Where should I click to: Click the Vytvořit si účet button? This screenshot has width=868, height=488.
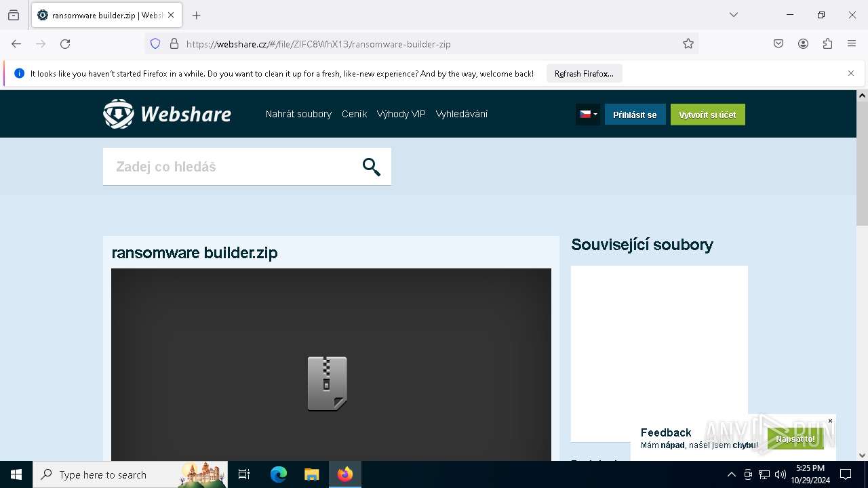(x=707, y=115)
